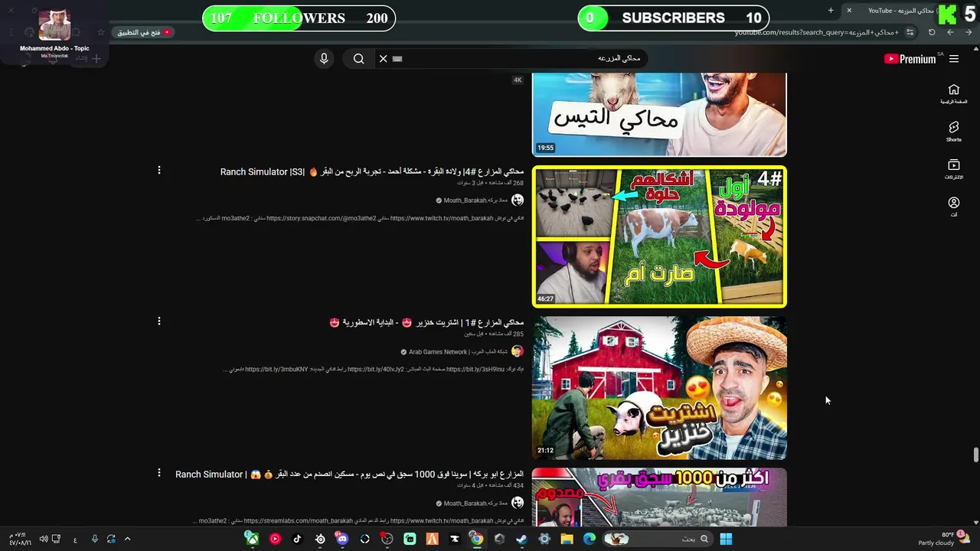Click the browser address bar URL

coord(816,32)
